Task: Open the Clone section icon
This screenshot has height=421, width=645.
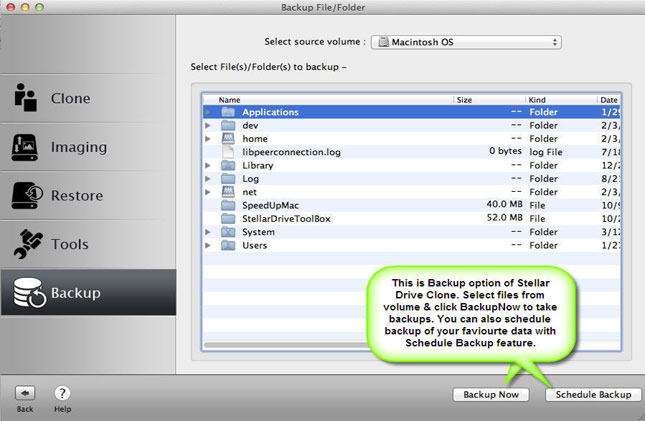Action: tap(26, 98)
